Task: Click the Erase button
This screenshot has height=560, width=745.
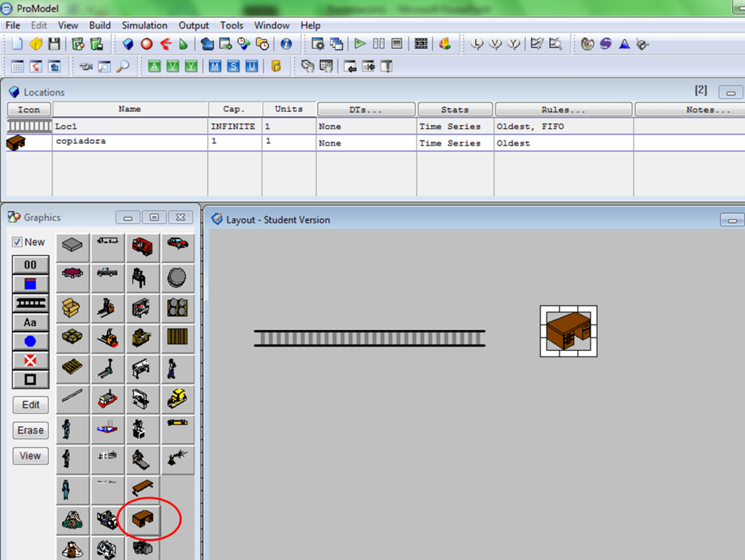Action: (30, 431)
